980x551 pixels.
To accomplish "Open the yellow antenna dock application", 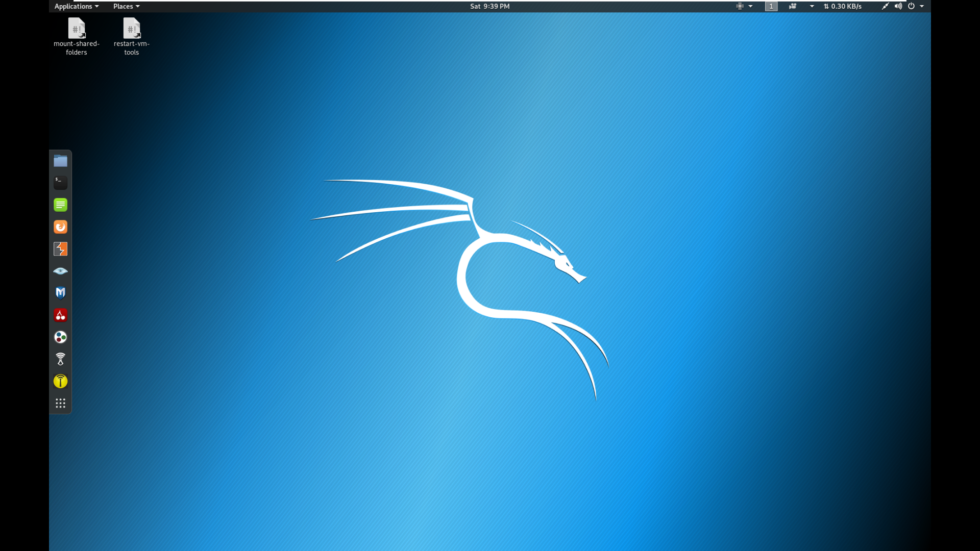I will 60,381.
